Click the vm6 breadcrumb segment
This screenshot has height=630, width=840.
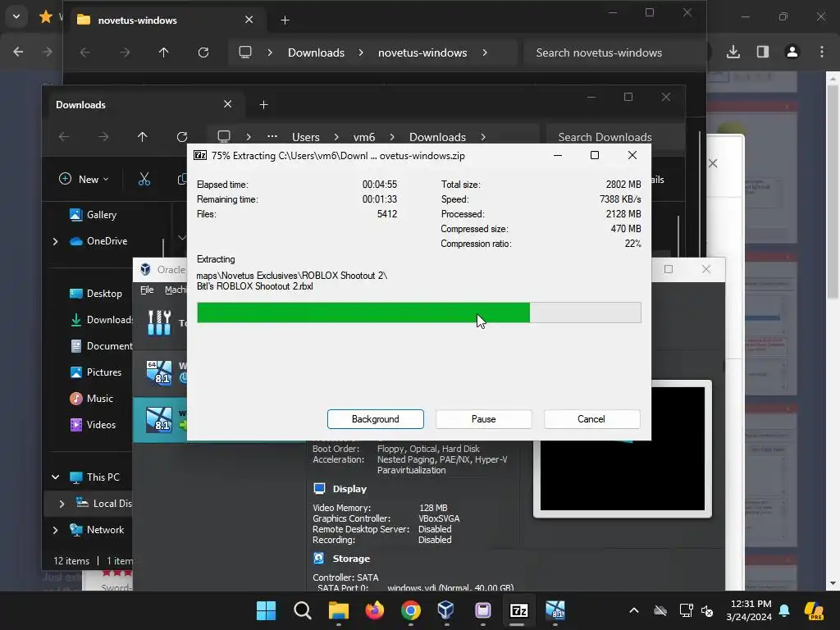click(363, 137)
